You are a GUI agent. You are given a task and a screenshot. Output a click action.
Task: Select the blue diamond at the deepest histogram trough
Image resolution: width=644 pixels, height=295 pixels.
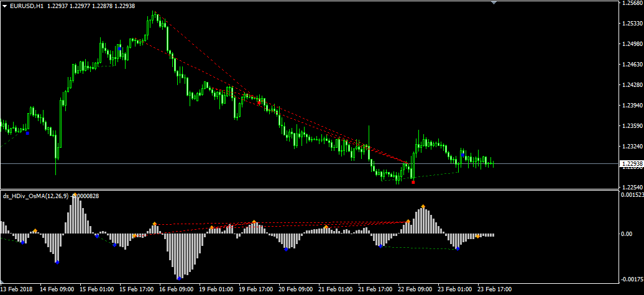[x=179, y=278]
